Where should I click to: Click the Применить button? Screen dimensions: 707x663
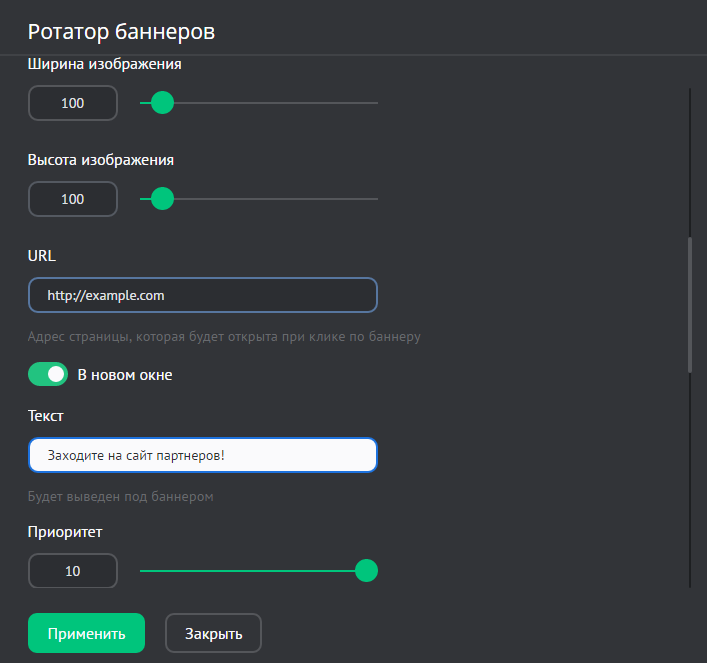[x=86, y=633]
